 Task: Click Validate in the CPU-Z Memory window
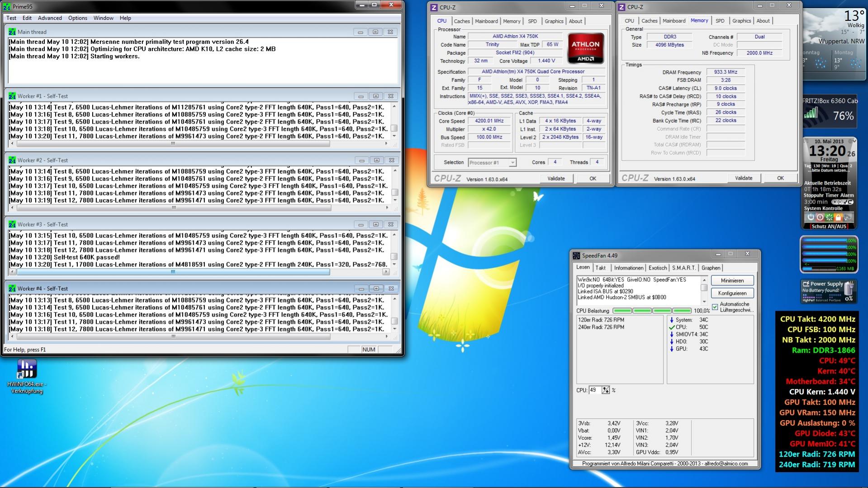(x=744, y=178)
